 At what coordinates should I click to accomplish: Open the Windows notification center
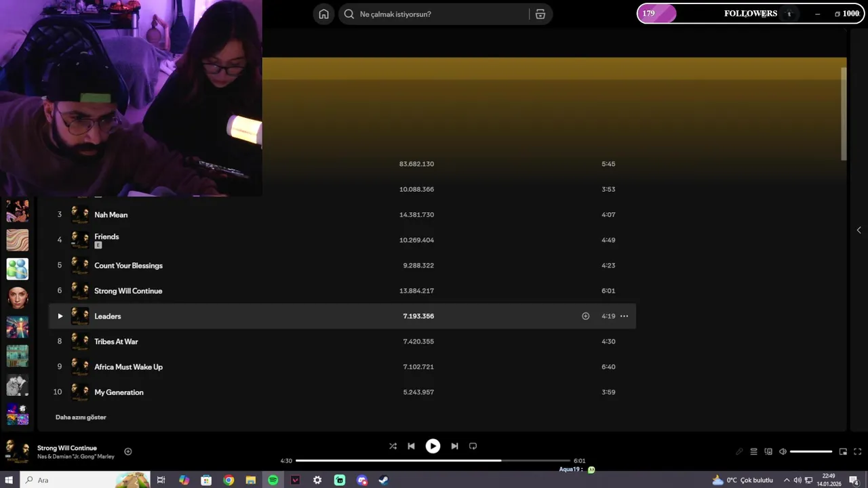coord(854,480)
